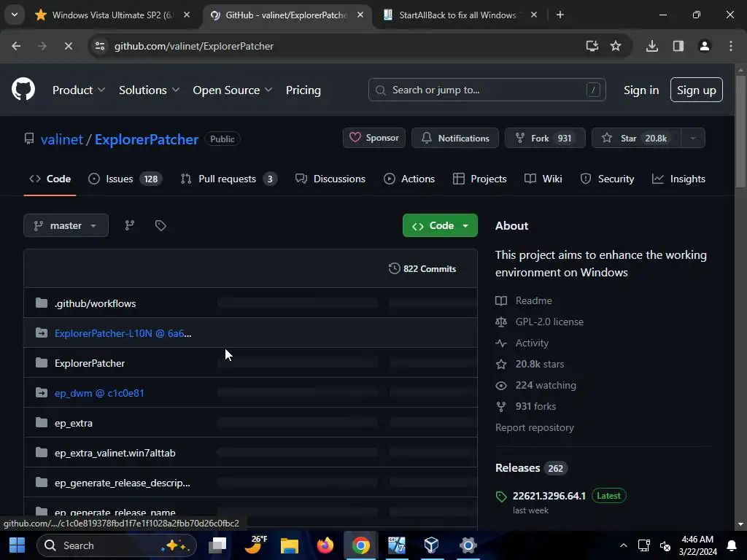Expand the star lists dropdown arrow
The width and height of the screenshot is (747, 560).
pyautogui.click(x=693, y=138)
